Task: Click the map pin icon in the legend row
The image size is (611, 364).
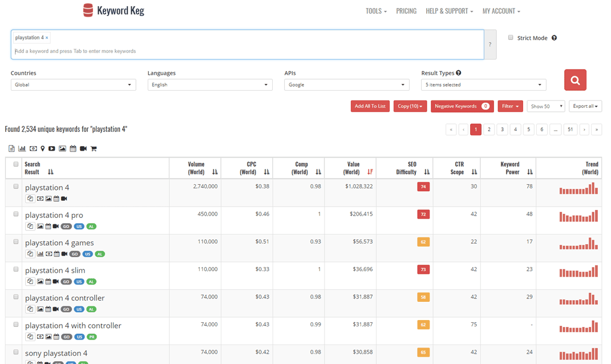Action: (42, 148)
